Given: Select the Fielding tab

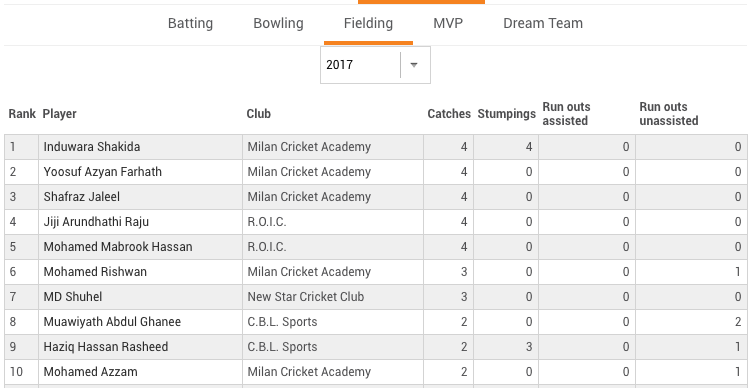Looking at the screenshot, I should (x=368, y=24).
